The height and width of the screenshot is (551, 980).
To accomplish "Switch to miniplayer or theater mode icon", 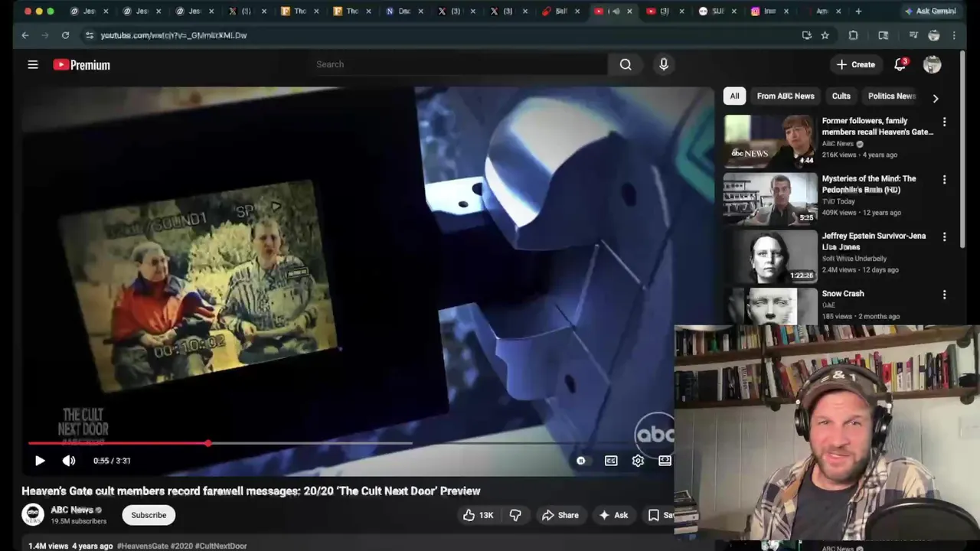I will click(665, 461).
